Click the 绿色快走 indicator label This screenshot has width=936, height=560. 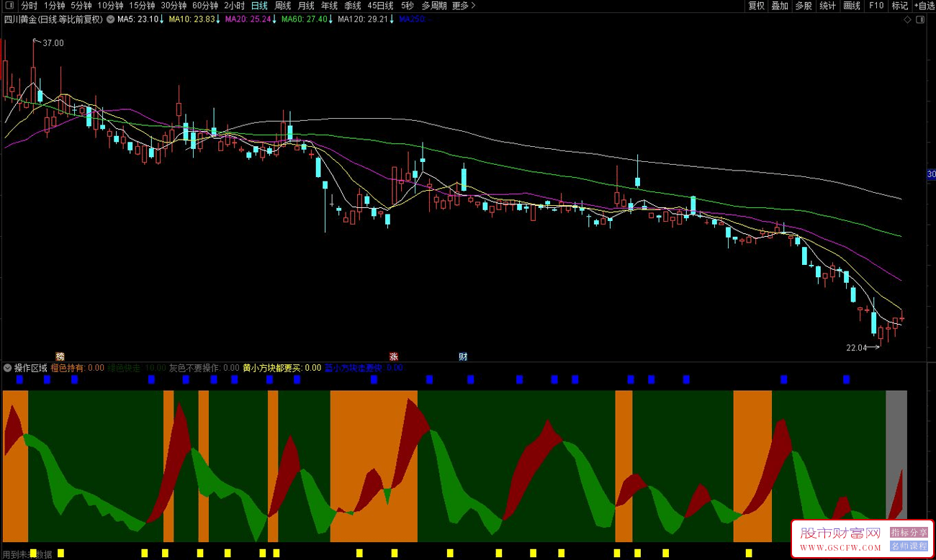137,368
